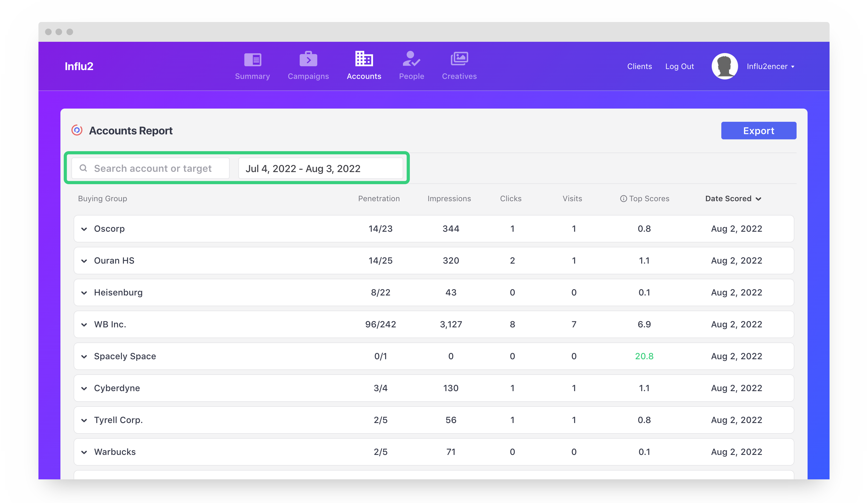
Task: Click the Summary navigation icon
Action: [x=252, y=60]
